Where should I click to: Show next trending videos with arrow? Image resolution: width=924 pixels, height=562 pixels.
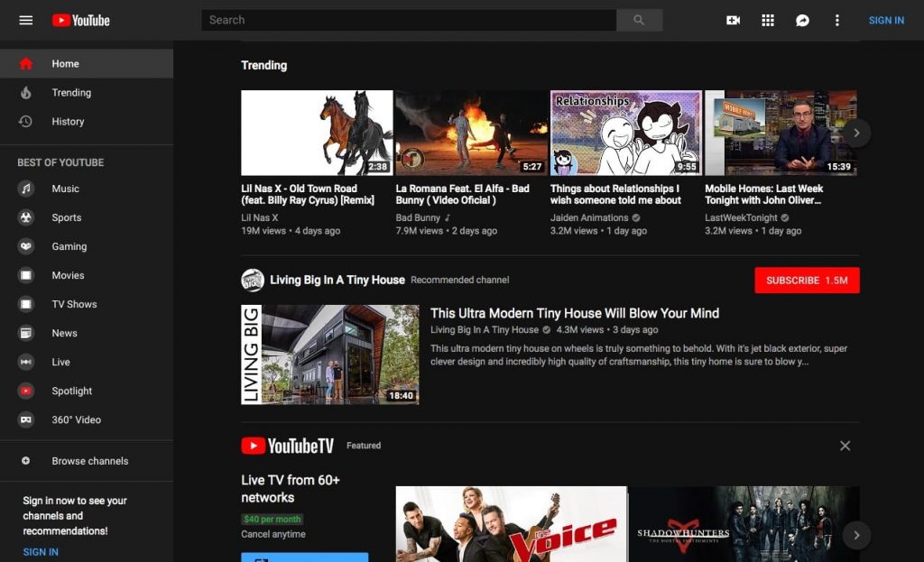click(x=856, y=134)
